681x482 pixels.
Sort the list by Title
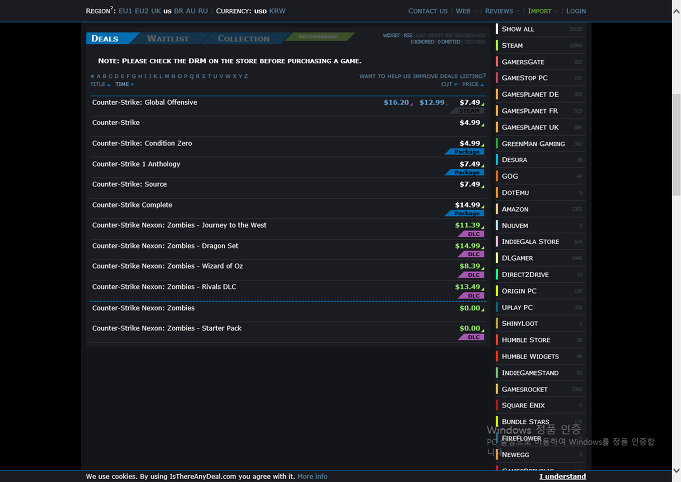point(100,84)
